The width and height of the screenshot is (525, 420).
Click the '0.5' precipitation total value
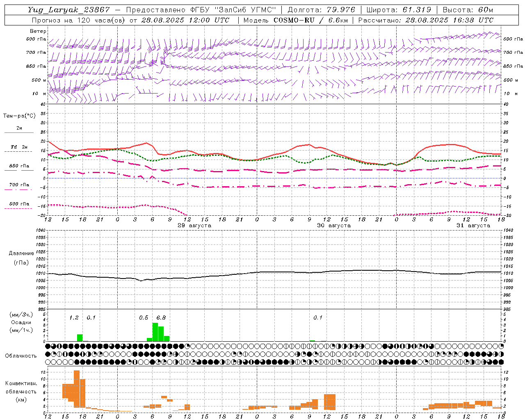click(144, 318)
